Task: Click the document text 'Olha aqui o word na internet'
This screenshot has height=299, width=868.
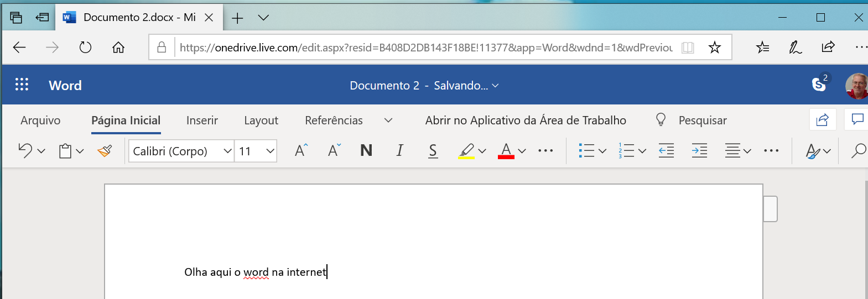Action: [x=255, y=272]
